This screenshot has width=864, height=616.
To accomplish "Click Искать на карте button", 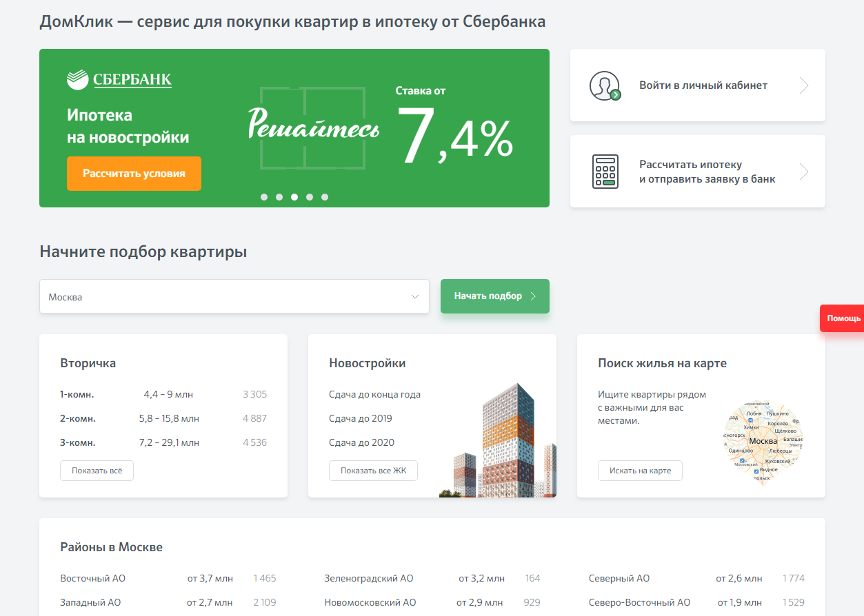I will pyautogui.click(x=640, y=471).
